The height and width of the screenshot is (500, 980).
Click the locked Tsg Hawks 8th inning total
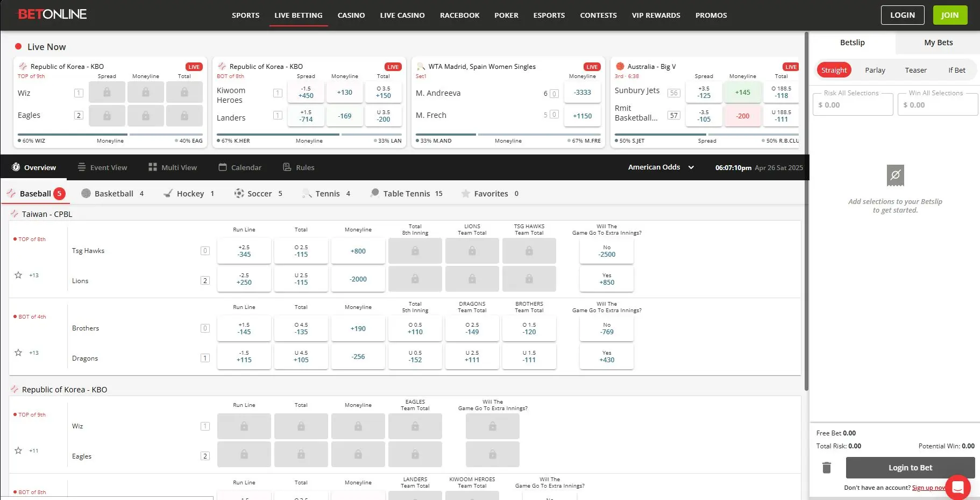pos(415,251)
